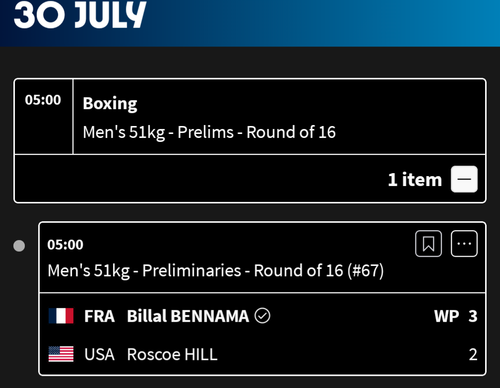Bookmark the Men's 51kg Round of 16 bout
Viewport: 500px width, 388px height.
point(428,244)
